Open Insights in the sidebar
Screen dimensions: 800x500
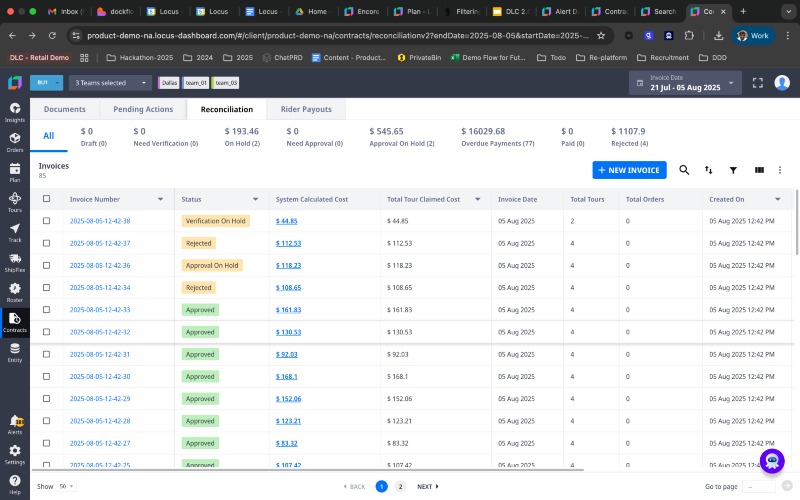(15, 111)
